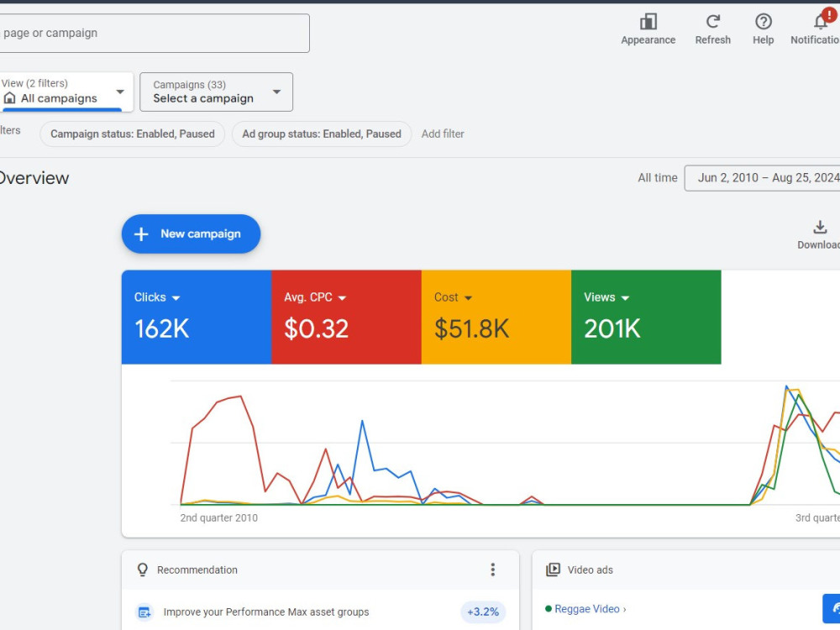
Task: Click the Video ads play icon
Action: (553, 570)
